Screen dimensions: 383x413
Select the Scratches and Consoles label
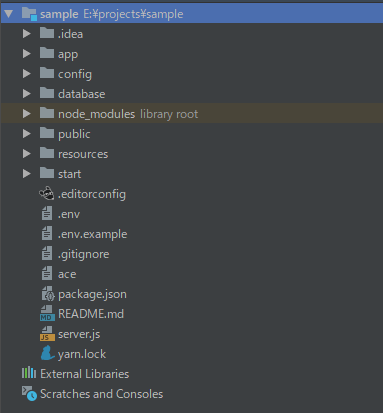point(101,394)
